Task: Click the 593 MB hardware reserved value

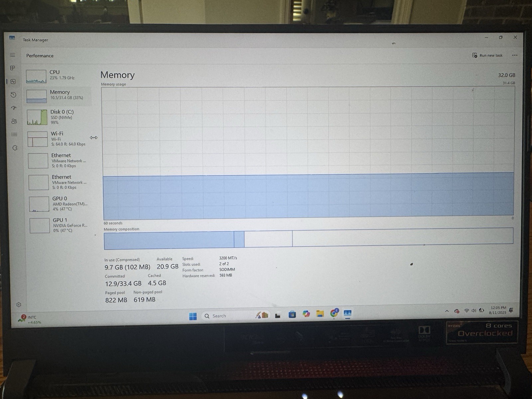Action: click(226, 275)
